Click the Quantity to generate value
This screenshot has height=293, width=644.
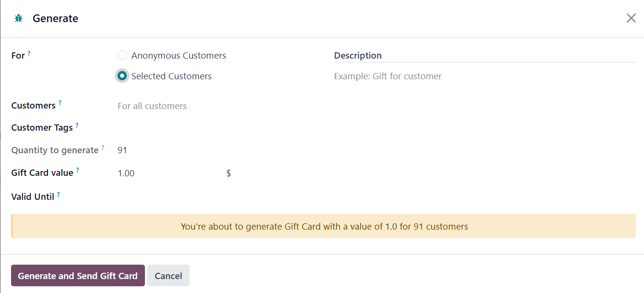[123, 150]
